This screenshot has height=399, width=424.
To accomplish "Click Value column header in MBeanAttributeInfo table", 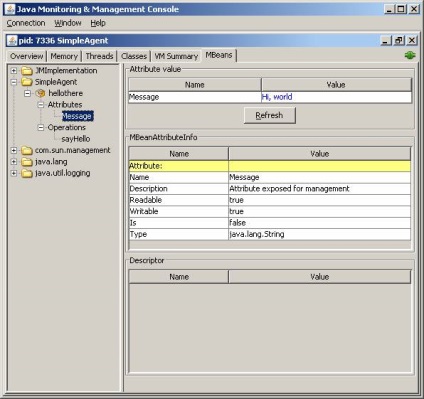I will coord(320,154).
